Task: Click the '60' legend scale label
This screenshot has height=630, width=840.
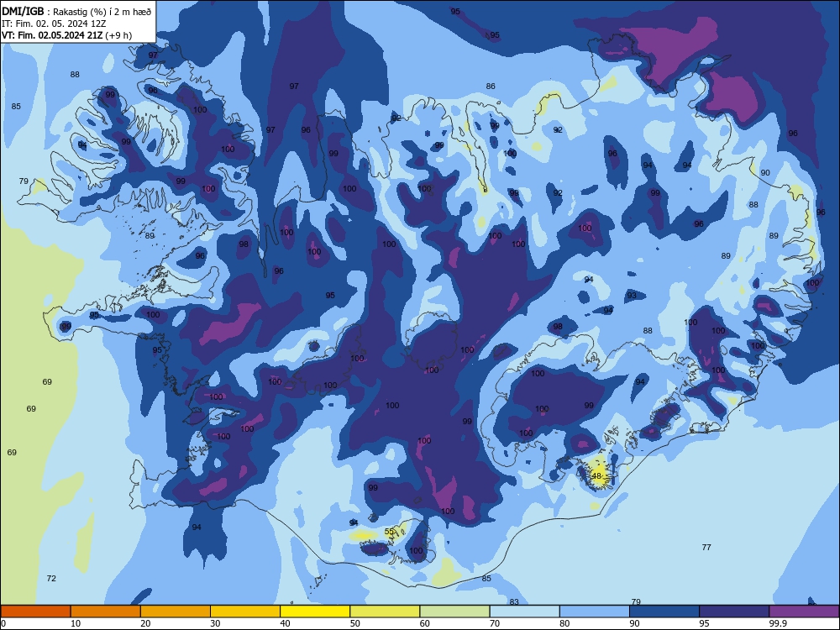Action: (425, 623)
